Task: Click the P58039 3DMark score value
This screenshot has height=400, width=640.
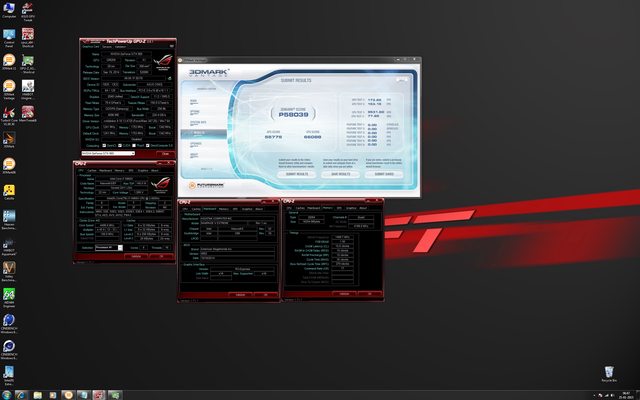Action: 293,115
